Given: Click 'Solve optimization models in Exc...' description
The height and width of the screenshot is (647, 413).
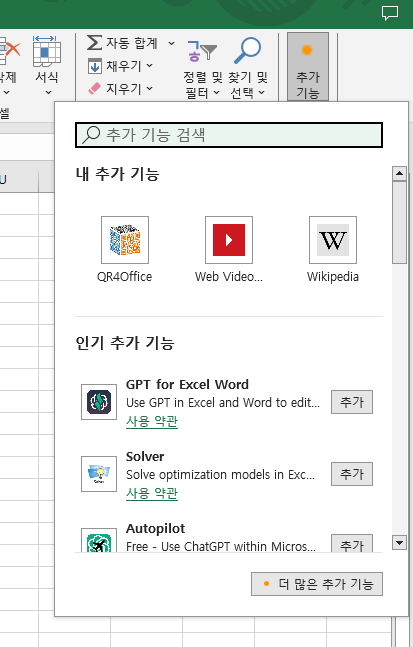Looking at the screenshot, I should pos(220,475).
